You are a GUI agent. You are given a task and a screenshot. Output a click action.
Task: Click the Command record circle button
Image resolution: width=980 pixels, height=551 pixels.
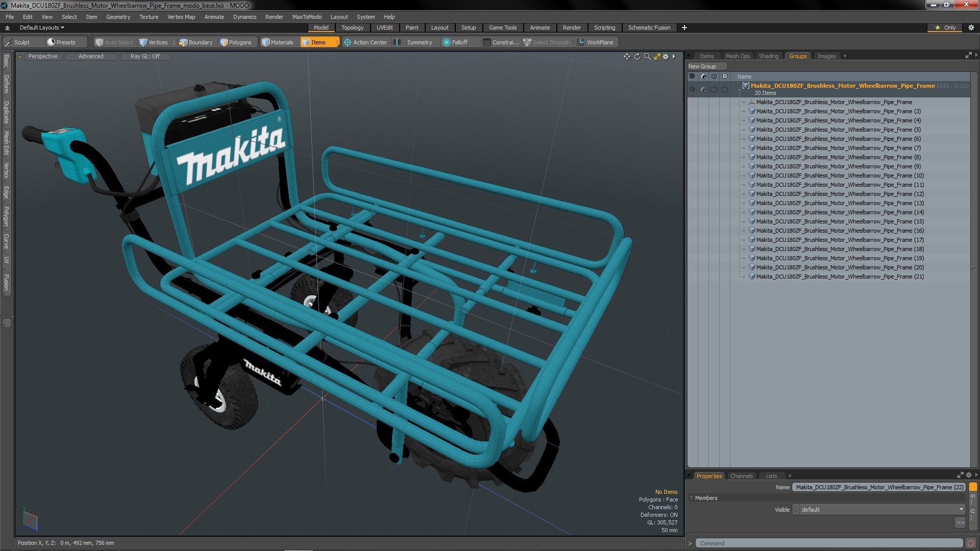point(971,543)
